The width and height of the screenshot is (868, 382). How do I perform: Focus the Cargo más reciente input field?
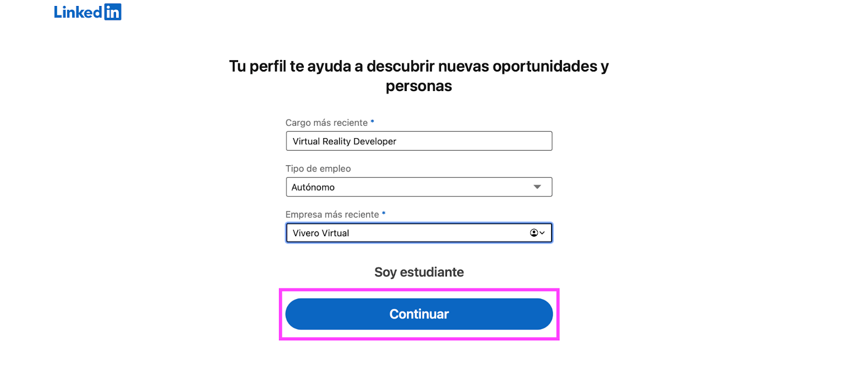(419, 141)
